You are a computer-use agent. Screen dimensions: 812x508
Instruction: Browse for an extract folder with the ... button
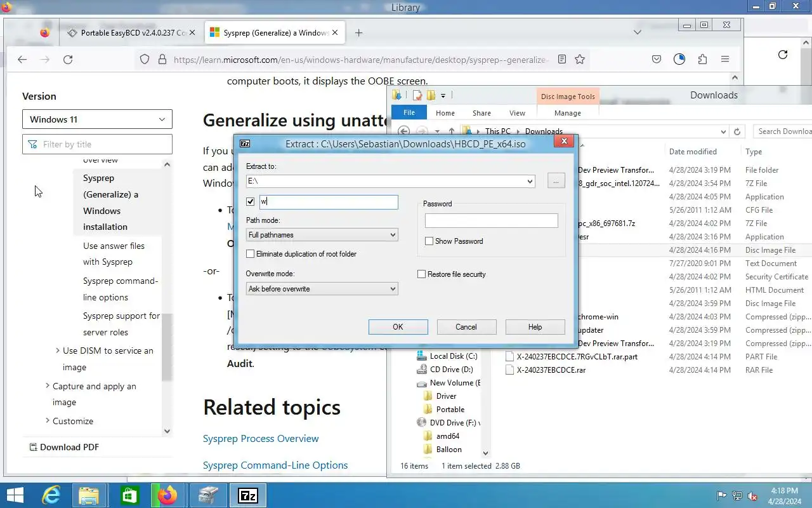pos(556,182)
